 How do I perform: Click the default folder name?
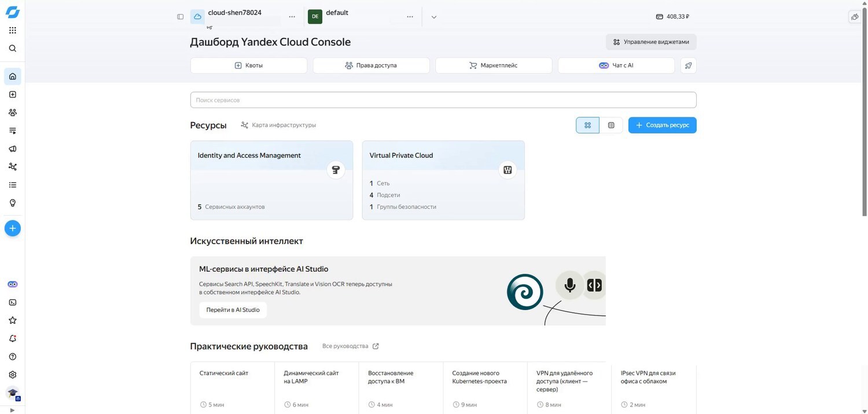tap(337, 13)
